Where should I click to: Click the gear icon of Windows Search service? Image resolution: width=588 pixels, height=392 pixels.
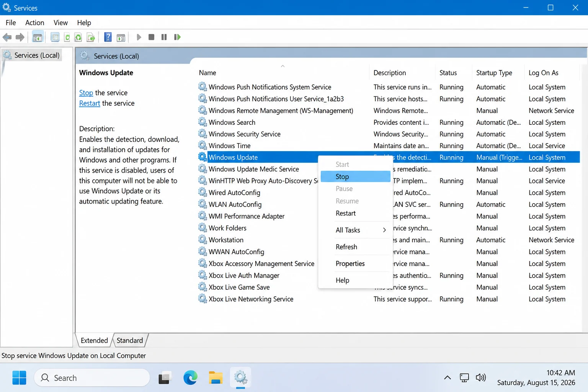point(203,122)
